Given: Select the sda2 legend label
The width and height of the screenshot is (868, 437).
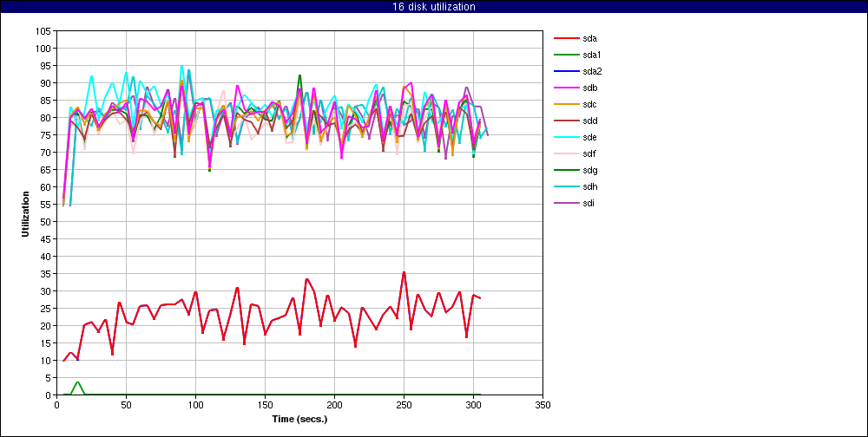Looking at the screenshot, I should pyautogui.click(x=592, y=71).
